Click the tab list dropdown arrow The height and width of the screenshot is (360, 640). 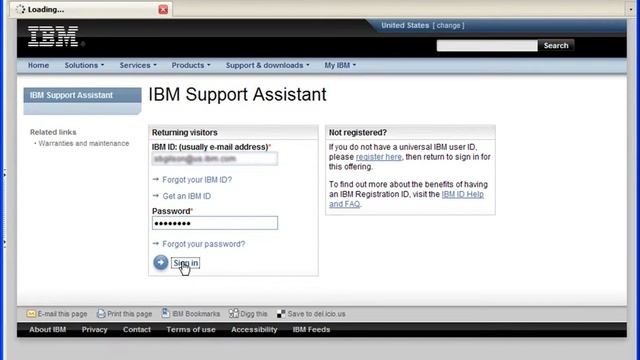click(x=631, y=9)
